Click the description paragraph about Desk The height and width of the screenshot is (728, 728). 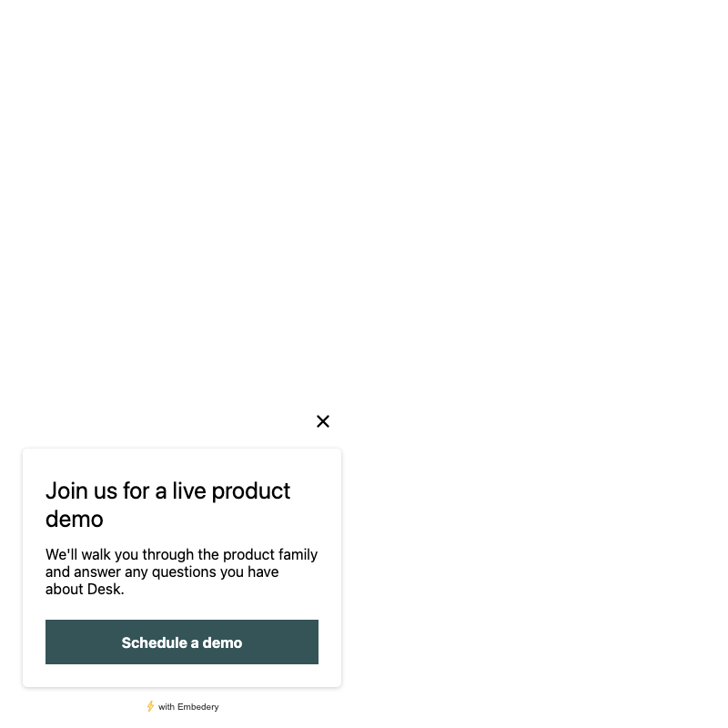(181, 571)
